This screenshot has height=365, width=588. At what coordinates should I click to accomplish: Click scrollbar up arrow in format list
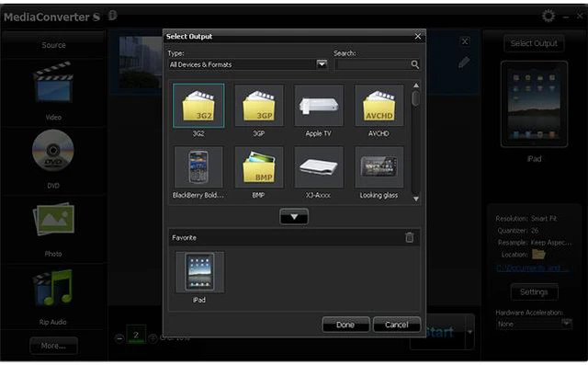tap(416, 86)
